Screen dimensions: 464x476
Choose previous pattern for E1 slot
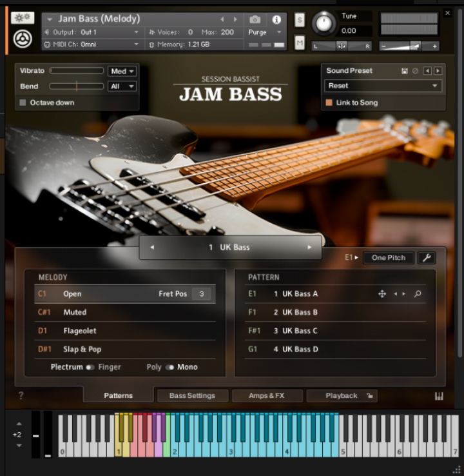[395, 294]
